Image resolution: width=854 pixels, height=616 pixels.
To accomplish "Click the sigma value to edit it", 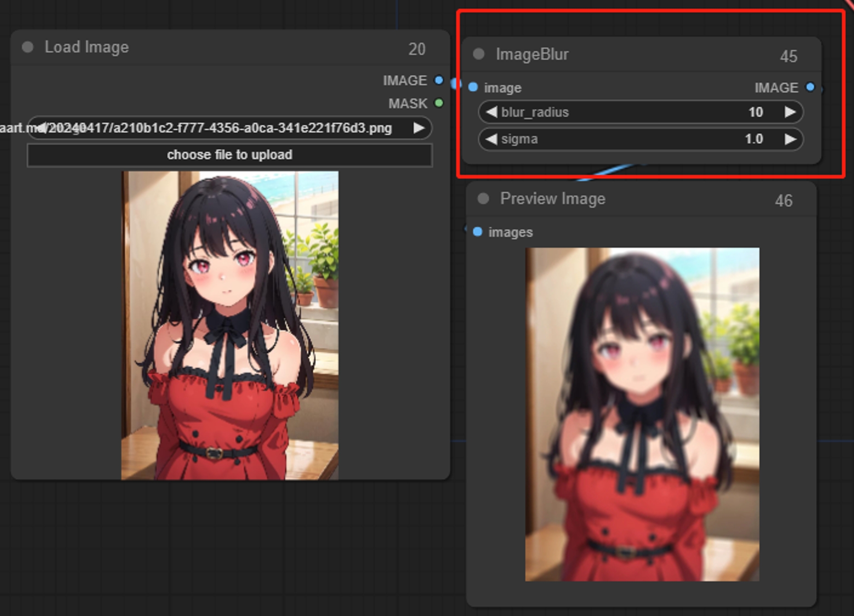I will 754,139.
